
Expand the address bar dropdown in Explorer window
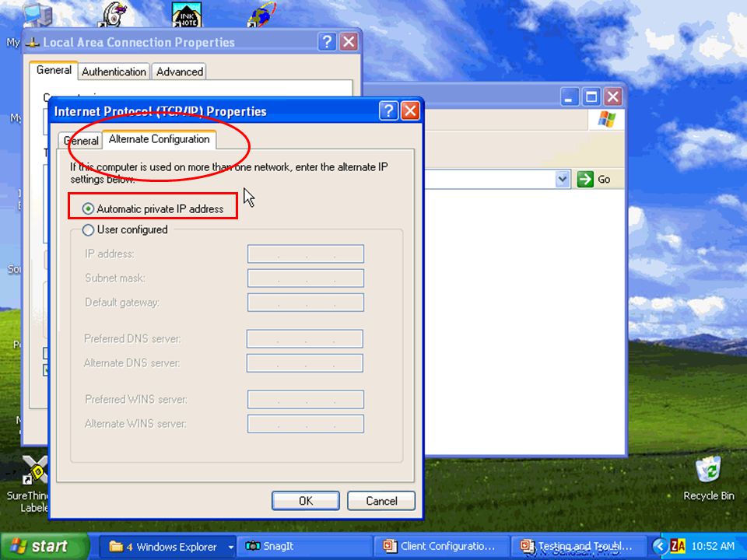click(x=563, y=180)
